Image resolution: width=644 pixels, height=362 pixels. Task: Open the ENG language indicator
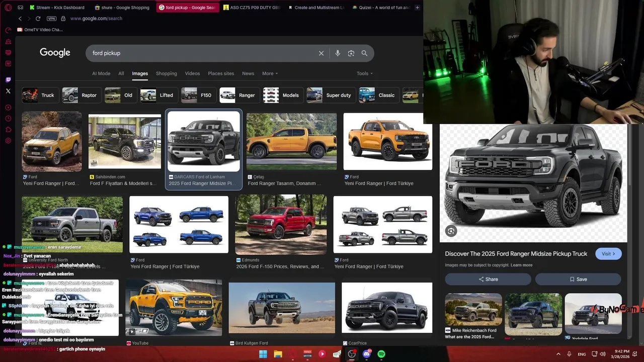pyautogui.click(x=582, y=354)
